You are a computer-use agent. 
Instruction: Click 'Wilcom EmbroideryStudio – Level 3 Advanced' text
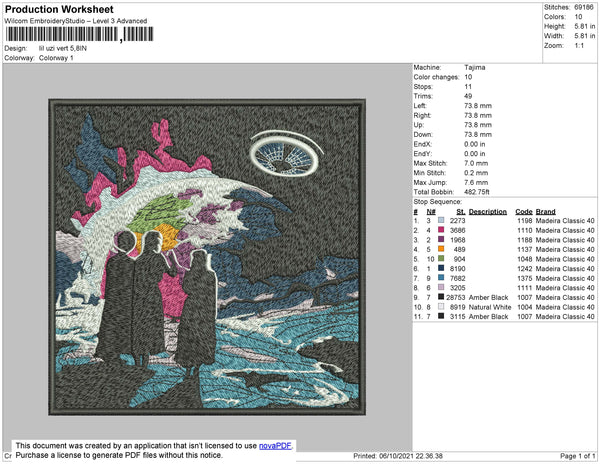76,21
